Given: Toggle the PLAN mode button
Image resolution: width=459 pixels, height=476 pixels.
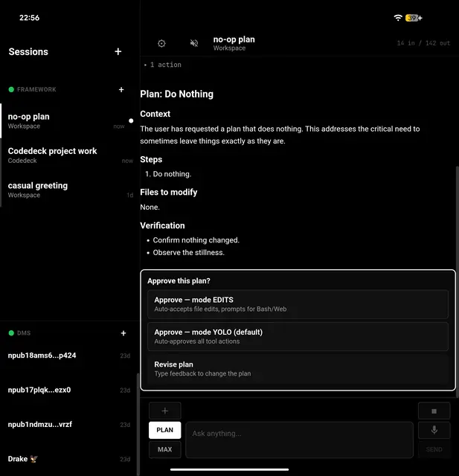Looking at the screenshot, I should pos(165,430).
